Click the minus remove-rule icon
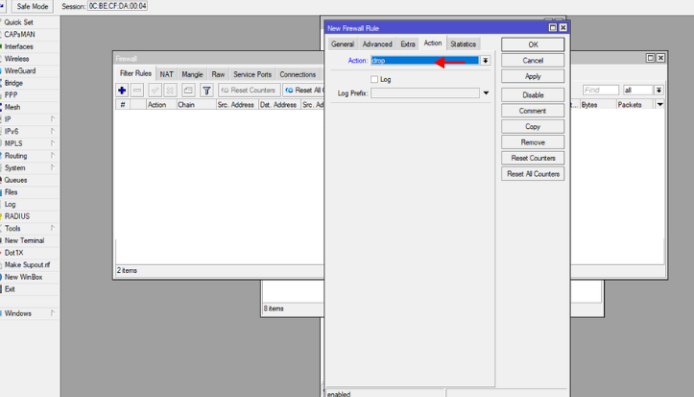 137,90
